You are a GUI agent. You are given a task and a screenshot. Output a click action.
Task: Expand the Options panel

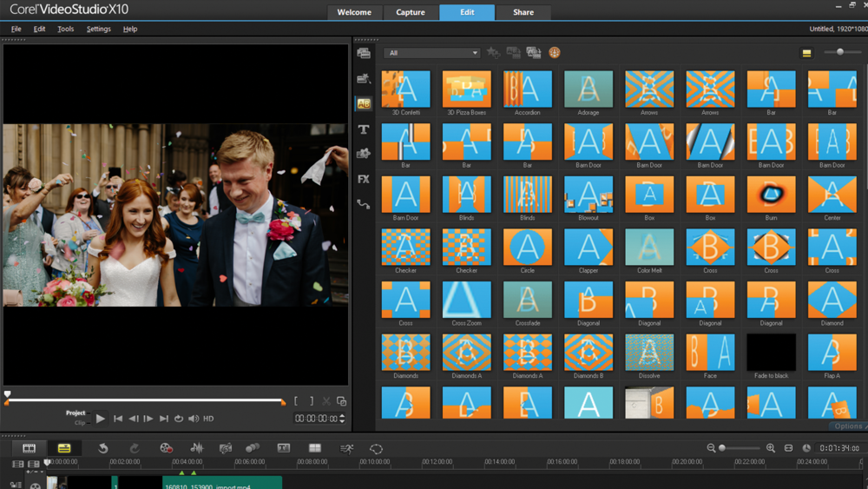pos(848,426)
